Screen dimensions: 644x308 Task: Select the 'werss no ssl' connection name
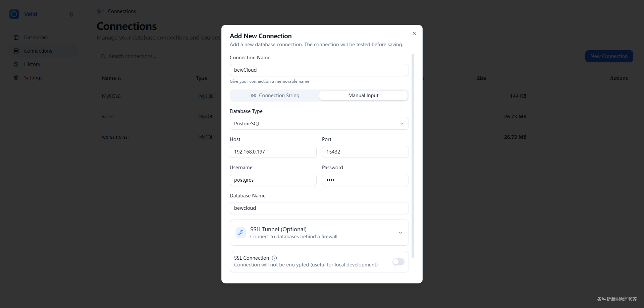pos(115,137)
